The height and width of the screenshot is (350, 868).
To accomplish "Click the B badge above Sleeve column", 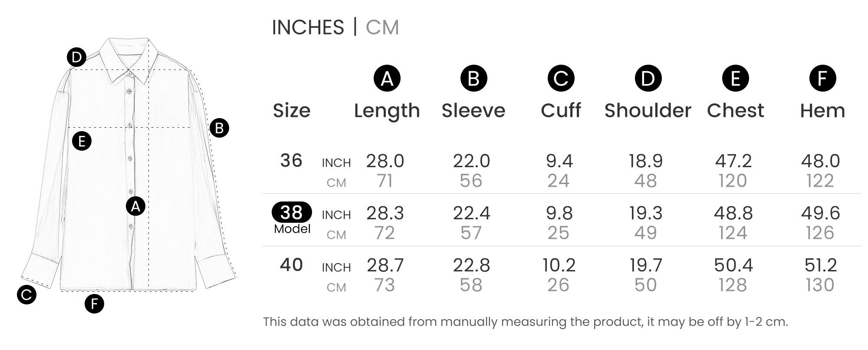I will pos(473,79).
